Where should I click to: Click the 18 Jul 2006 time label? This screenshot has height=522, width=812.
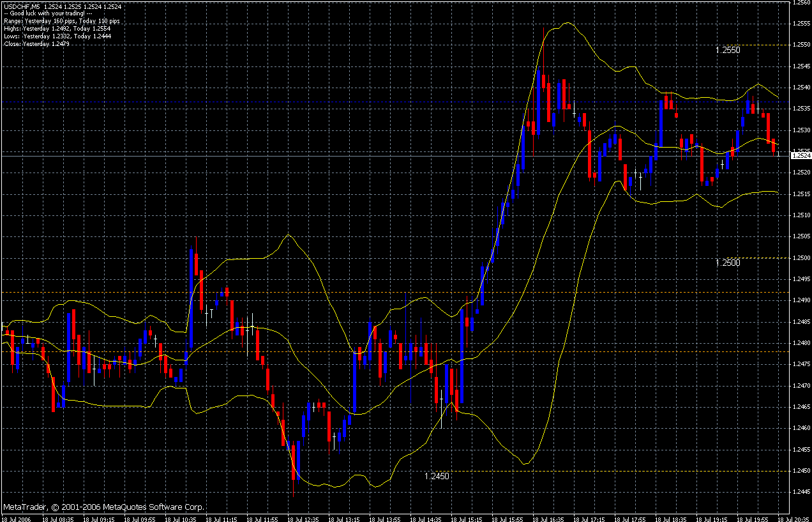click(x=16, y=518)
